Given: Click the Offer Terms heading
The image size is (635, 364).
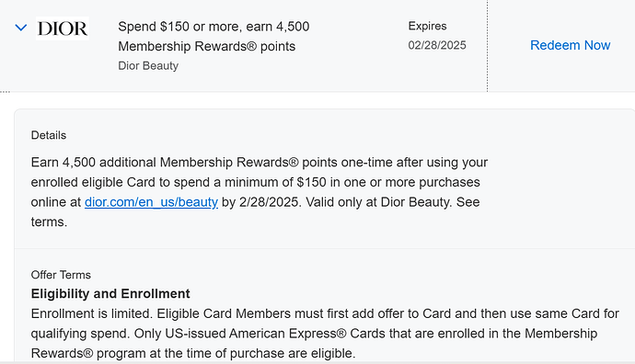Looking at the screenshot, I should [61, 275].
